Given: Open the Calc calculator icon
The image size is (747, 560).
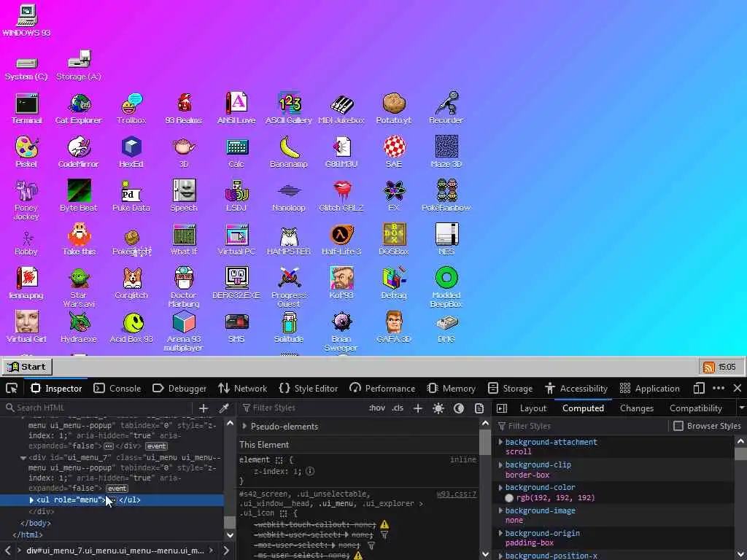Looking at the screenshot, I should [236, 152].
